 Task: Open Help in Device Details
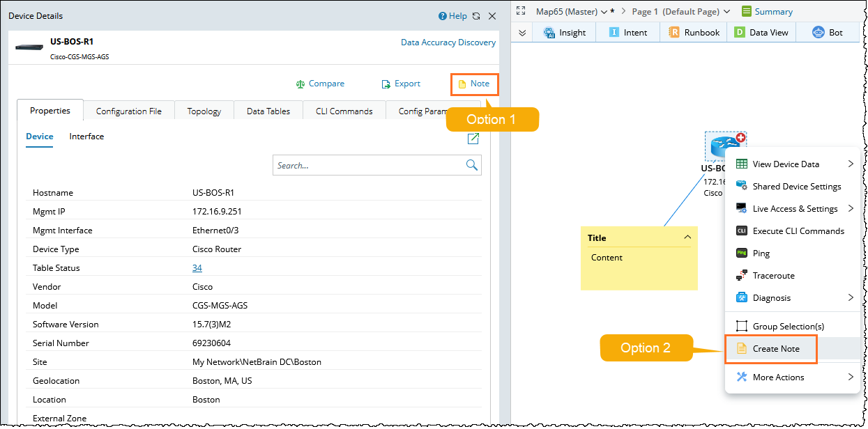pyautogui.click(x=452, y=16)
